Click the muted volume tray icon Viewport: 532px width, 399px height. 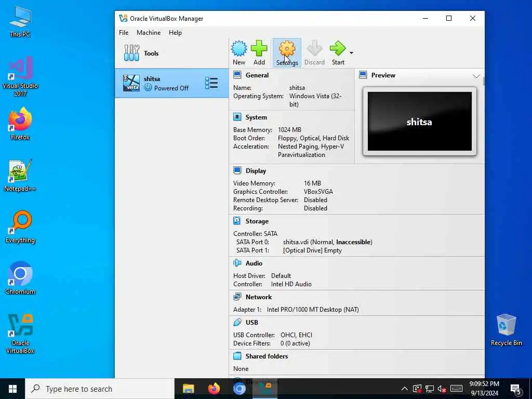tap(442, 389)
